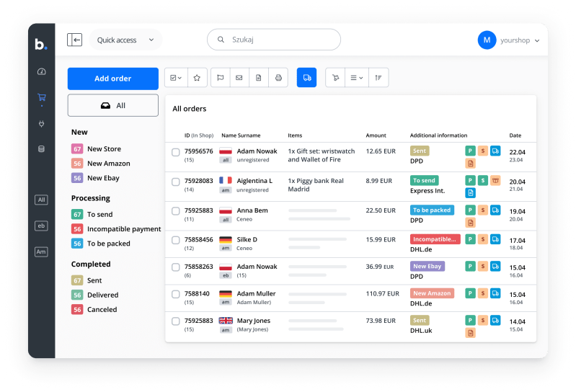Screen dimensions: 576x392
Task: Select the 'All' sidebar shortcut badge
Action: pos(41,200)
